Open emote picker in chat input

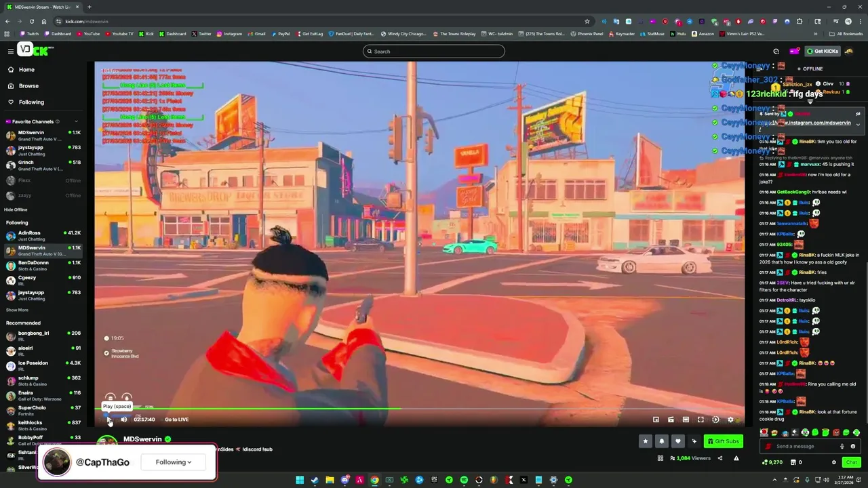click(853, 446)
